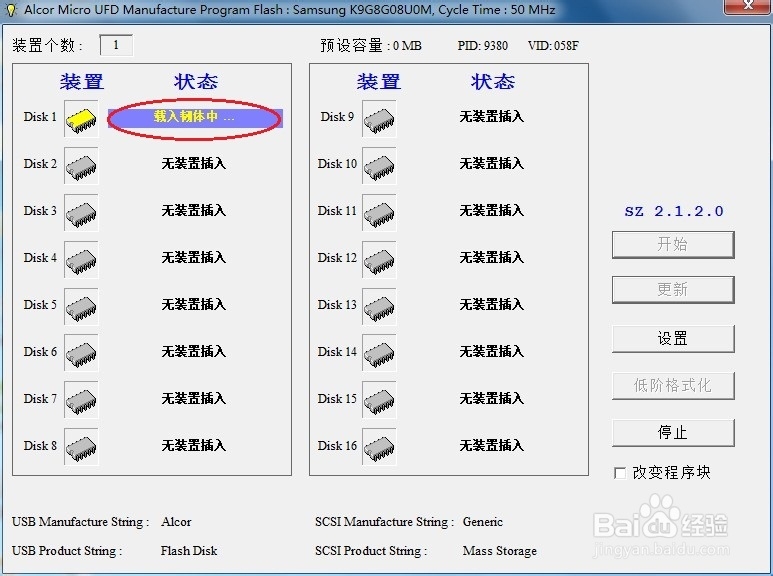This screenshot has height=576, width=773.
Task: Click the VID: 058F text
Action: (x=553, y=46)
